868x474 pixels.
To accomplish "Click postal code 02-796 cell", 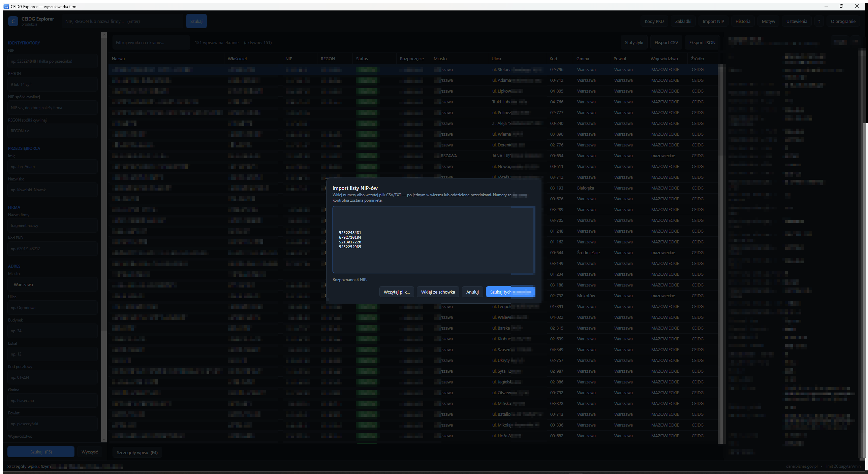I will [x=557, y=69].
